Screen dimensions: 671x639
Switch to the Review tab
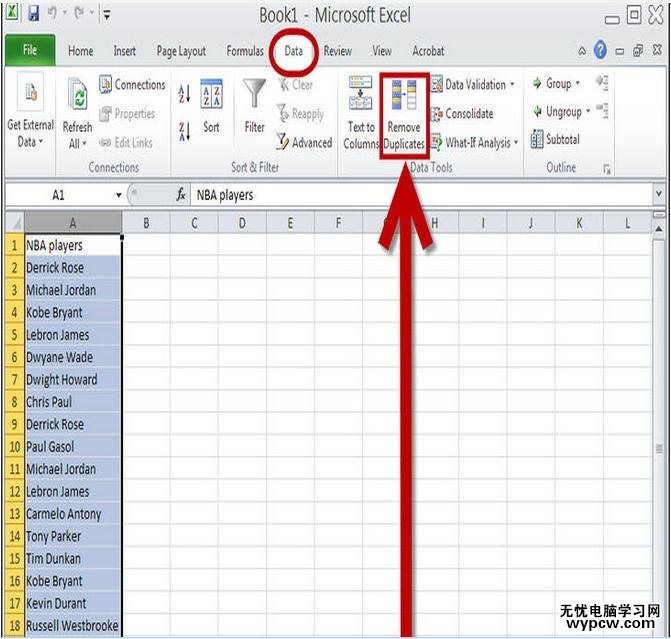[x=337, y=51]
